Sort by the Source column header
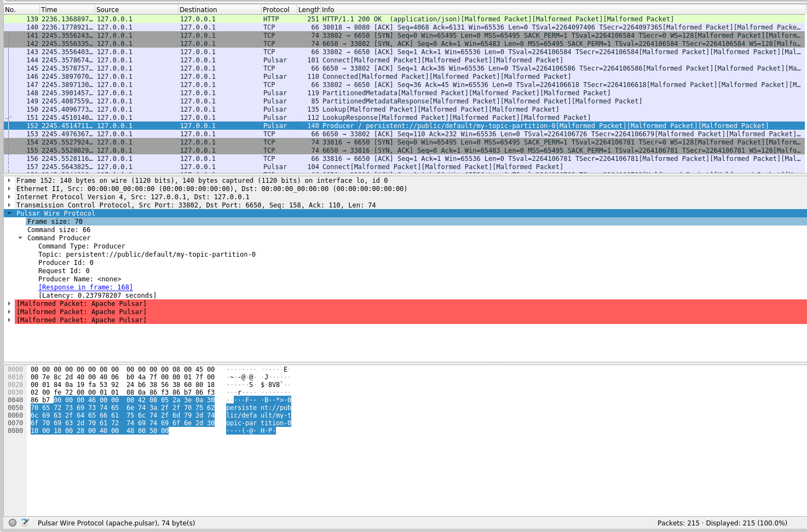 tap(137, 9)
